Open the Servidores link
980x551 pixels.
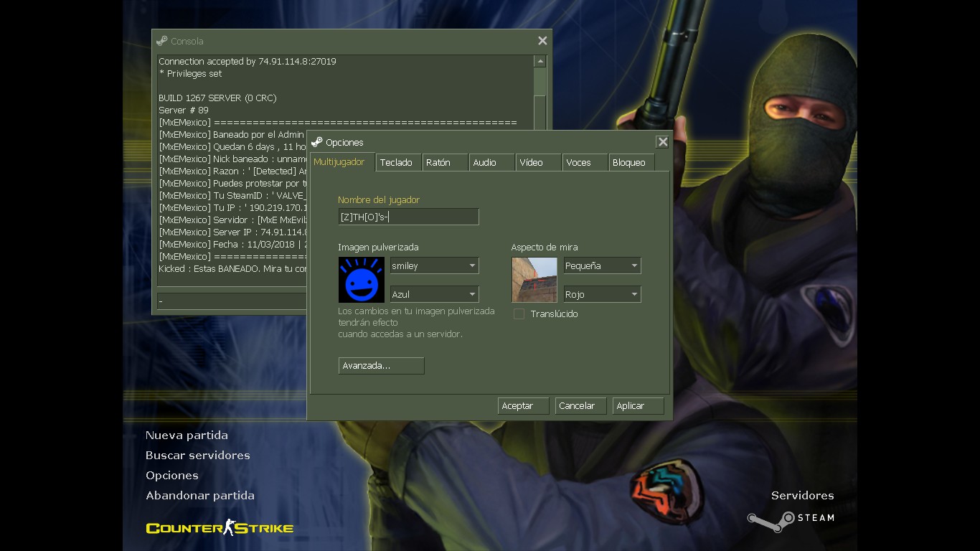[803, 496]
